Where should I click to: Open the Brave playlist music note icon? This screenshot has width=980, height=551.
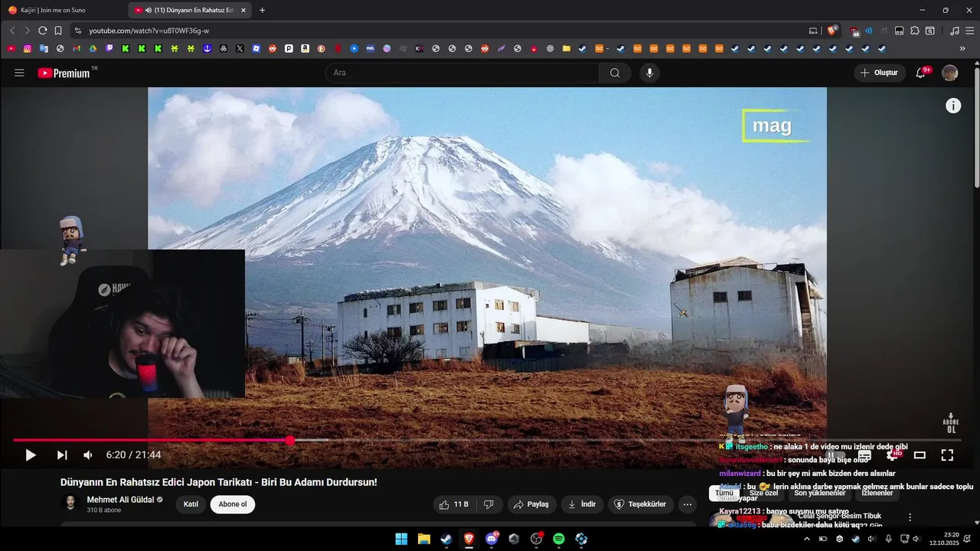[x=954, y=31]
